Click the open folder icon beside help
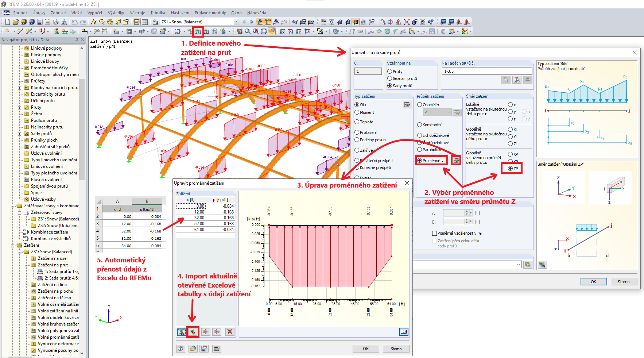644x358 pixels. coord(193,349)
